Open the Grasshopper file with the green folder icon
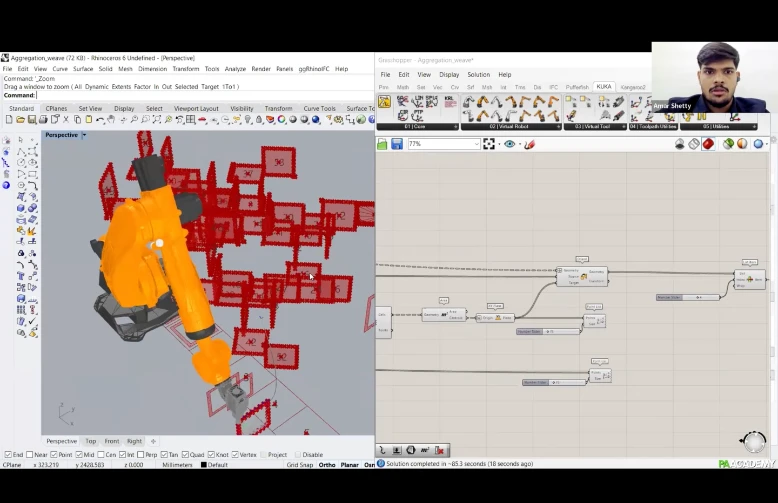Image resolution: width=778 pixels, height=503 pixels. point(383,144)
